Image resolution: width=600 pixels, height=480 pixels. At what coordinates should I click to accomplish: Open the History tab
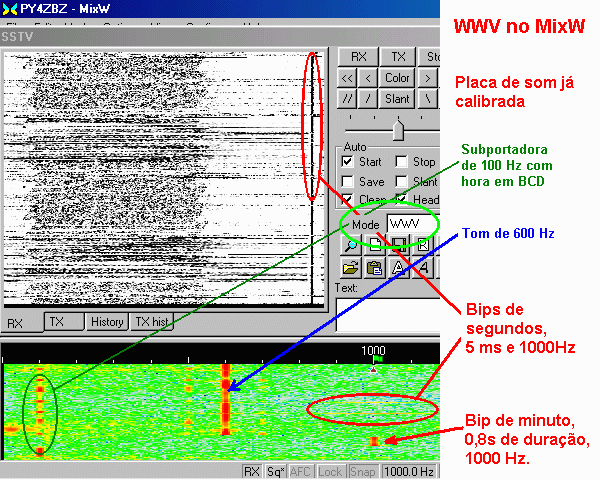(x=107, y=322)
